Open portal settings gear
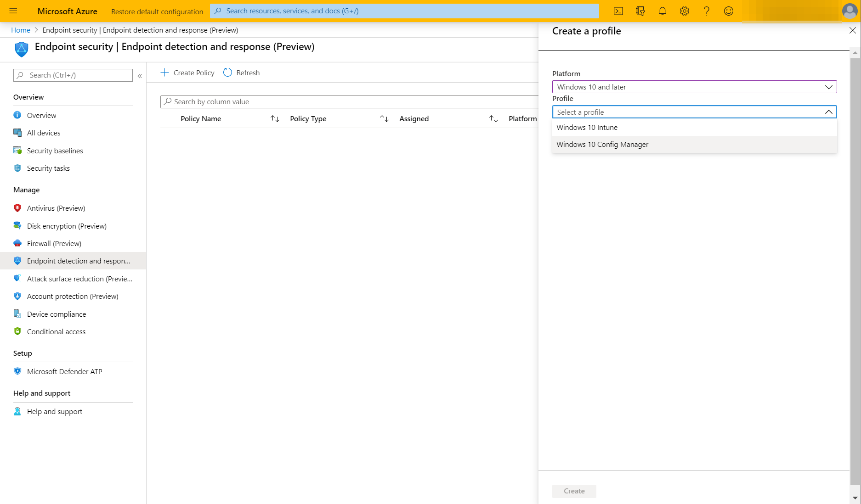 pyautogui.click(x=685, y=11)
